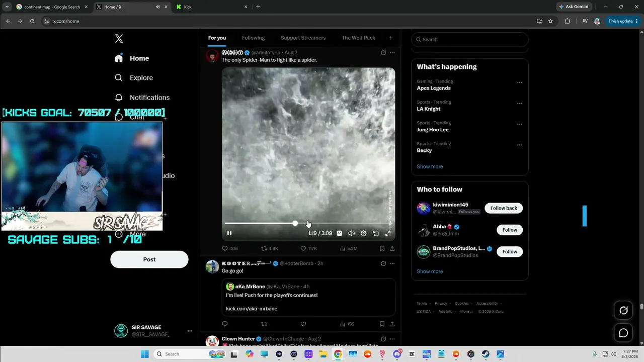Screen dimensions: 644x362
Task: Open File Explorer from the taskbar
Action: [x=323, y=354]
